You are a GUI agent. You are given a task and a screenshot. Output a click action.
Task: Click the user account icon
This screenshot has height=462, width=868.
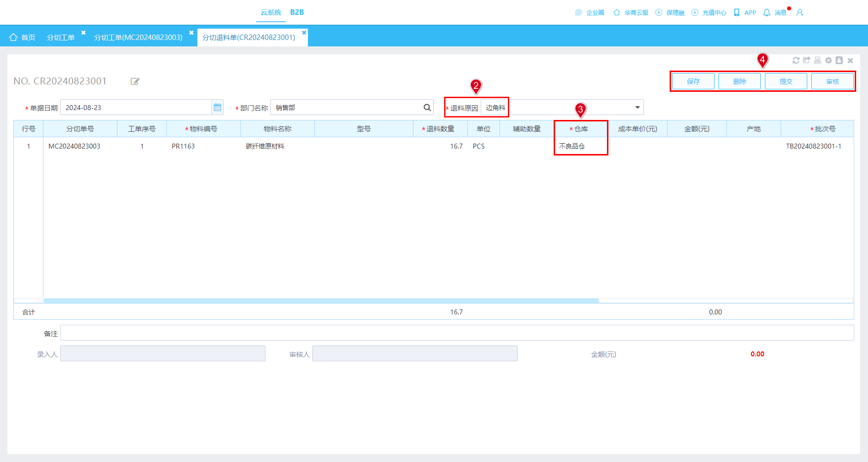pyautogui.click(x=800, y=13)
